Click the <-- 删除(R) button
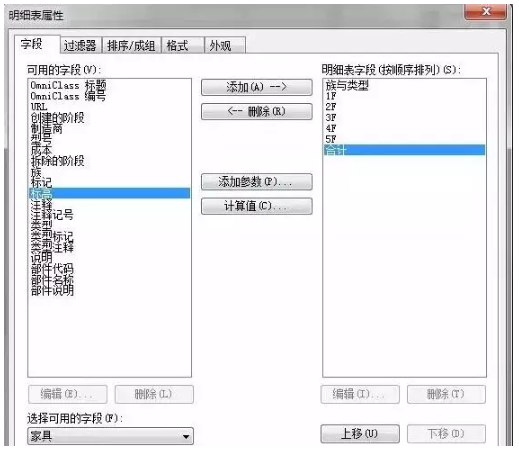The height and width of the screenshot is (450, 519). 257,111
